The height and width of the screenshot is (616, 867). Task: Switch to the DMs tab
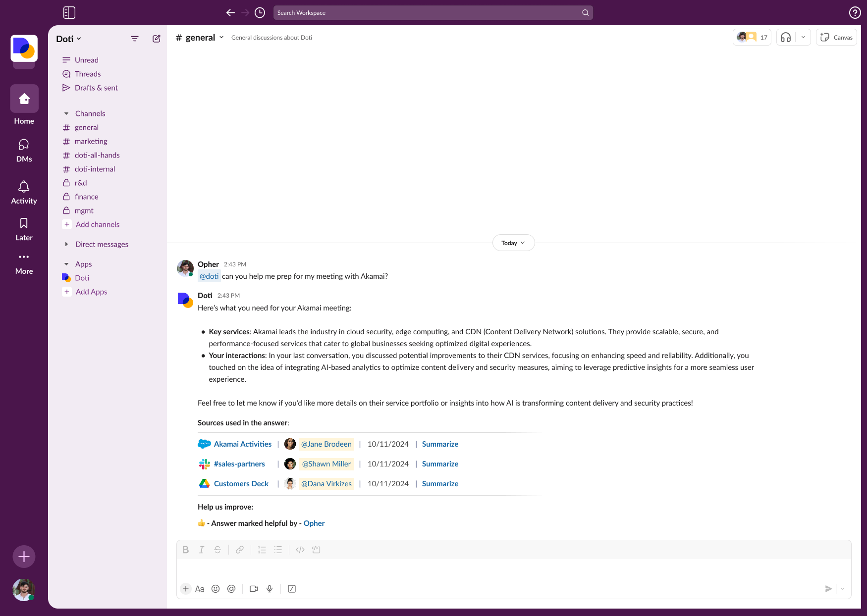(x=24, y=150)
